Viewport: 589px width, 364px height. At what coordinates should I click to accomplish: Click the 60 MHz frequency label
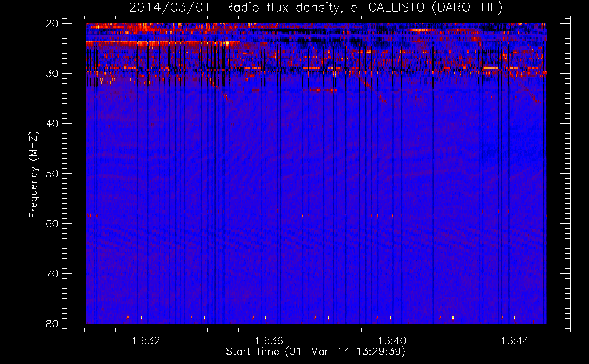point(52,224)
